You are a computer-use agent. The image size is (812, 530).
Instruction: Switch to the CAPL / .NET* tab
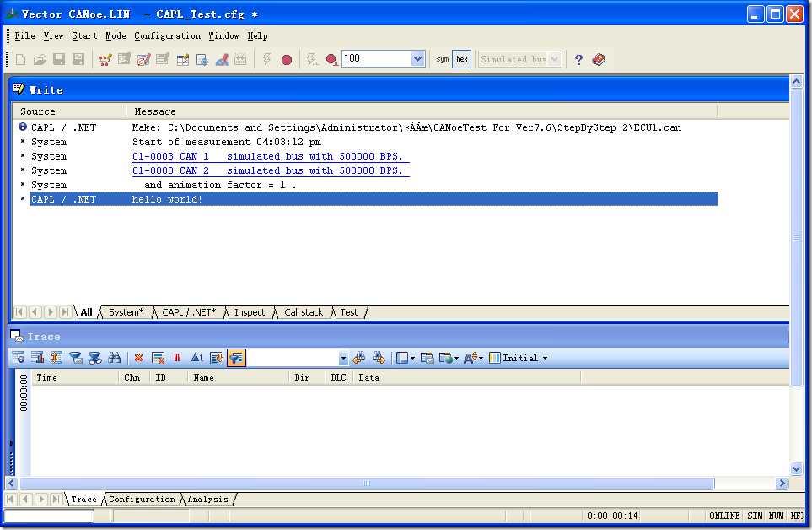(x=189, y=312)
